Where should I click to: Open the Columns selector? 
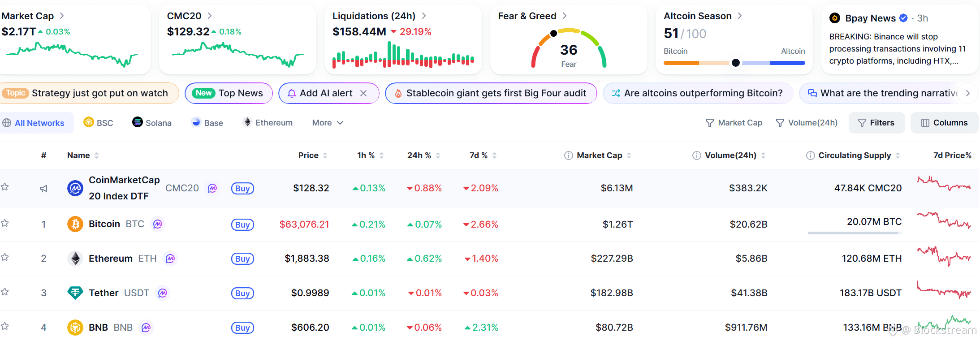(944, 123)
